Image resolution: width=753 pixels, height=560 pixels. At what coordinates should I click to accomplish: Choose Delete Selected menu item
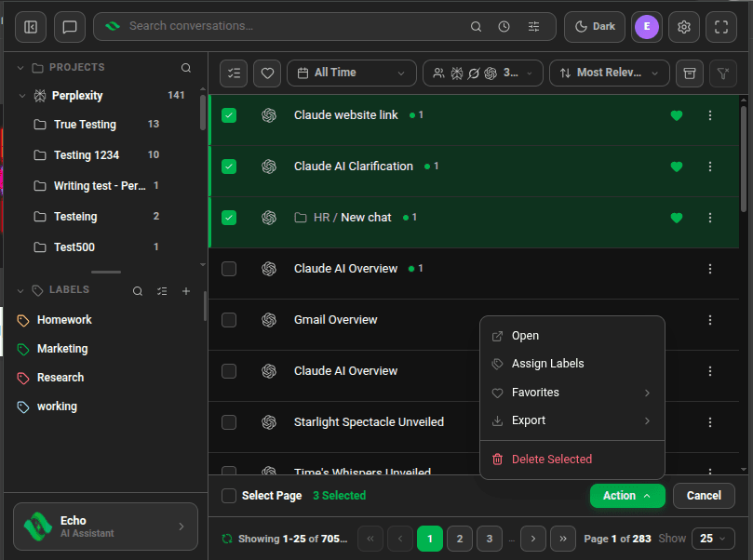pos(572,460)
